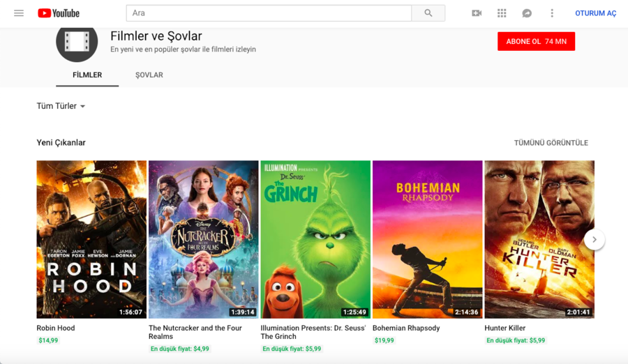The width and height of the screenshot is (628, 364).
Task: Advance carousel with next arrow
Action: tap(595, 239)
